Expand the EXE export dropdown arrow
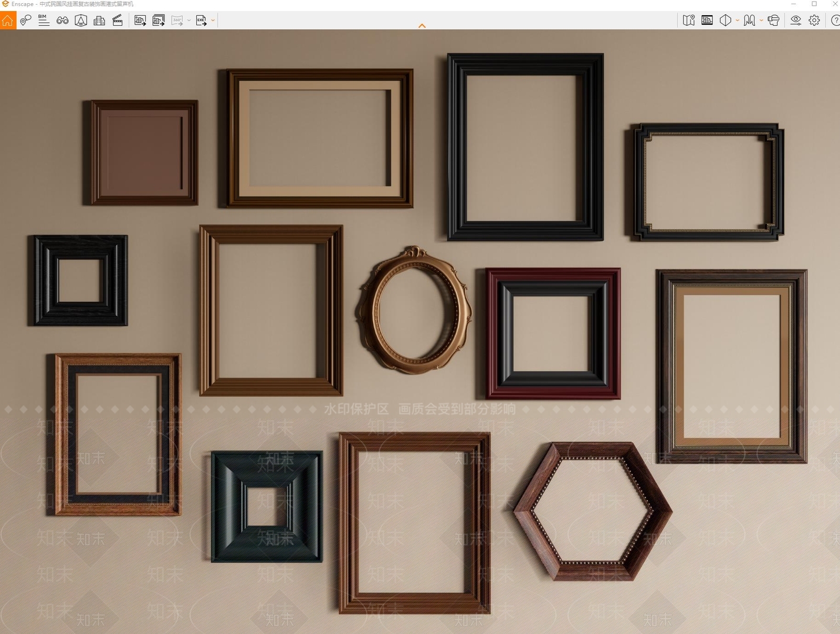The image size is (840, 634). [x=213, y=20]
